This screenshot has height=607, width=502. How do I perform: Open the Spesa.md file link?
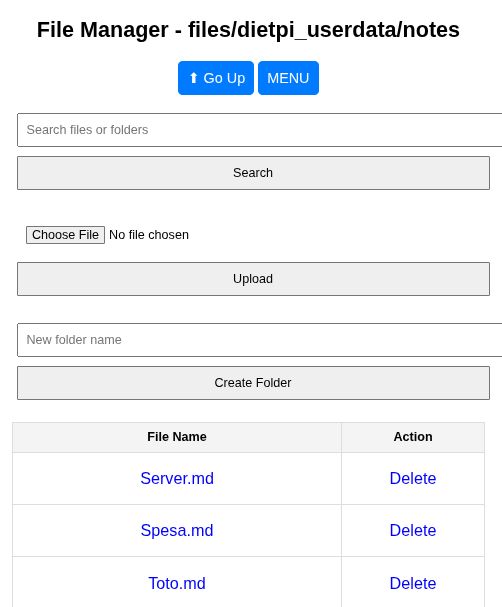click(177, 530)
